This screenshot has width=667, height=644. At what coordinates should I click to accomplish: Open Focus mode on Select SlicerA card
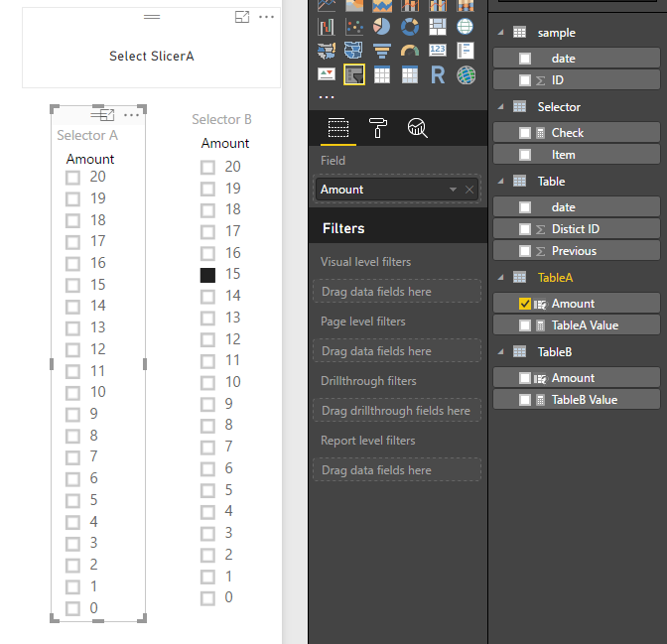click(x=242, y=17)
